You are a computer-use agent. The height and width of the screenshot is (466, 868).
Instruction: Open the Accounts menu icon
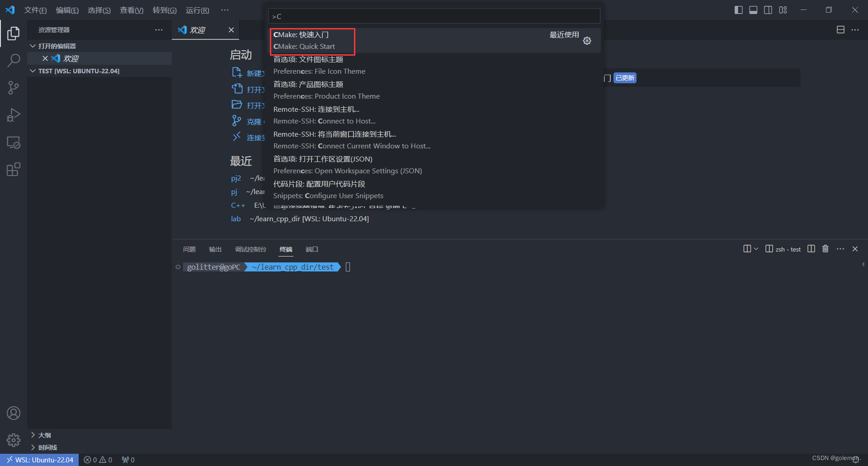click(14, 413)
